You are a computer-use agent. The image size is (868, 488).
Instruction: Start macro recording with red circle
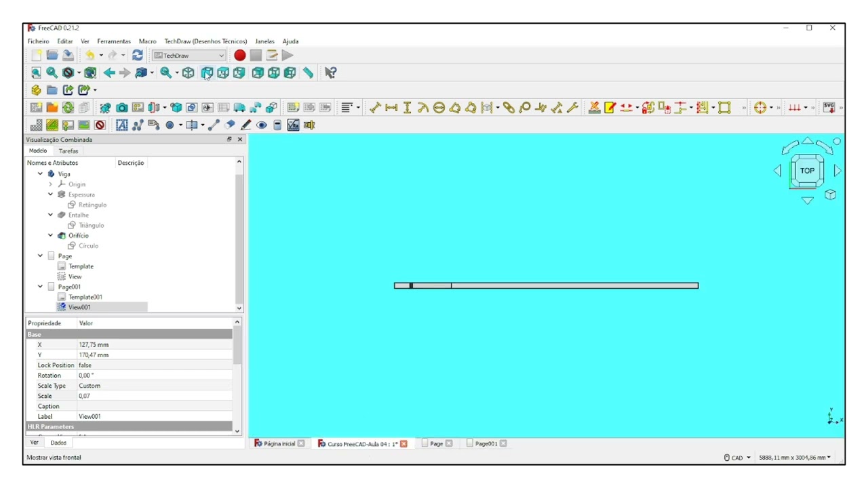click(239, 56)
